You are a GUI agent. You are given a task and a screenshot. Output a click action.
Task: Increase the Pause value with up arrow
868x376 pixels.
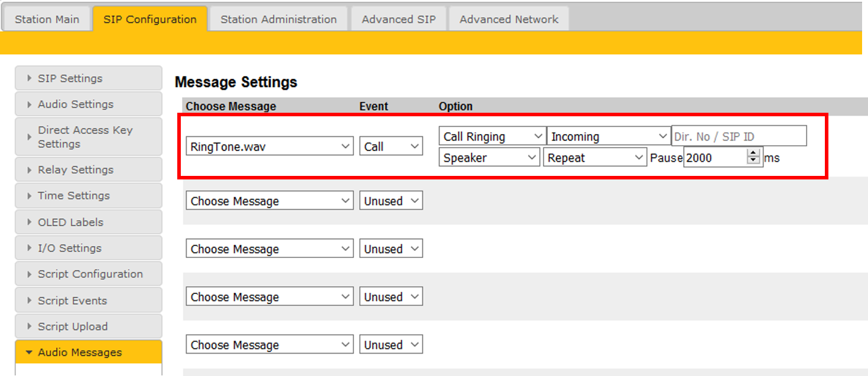pos(753,154)
